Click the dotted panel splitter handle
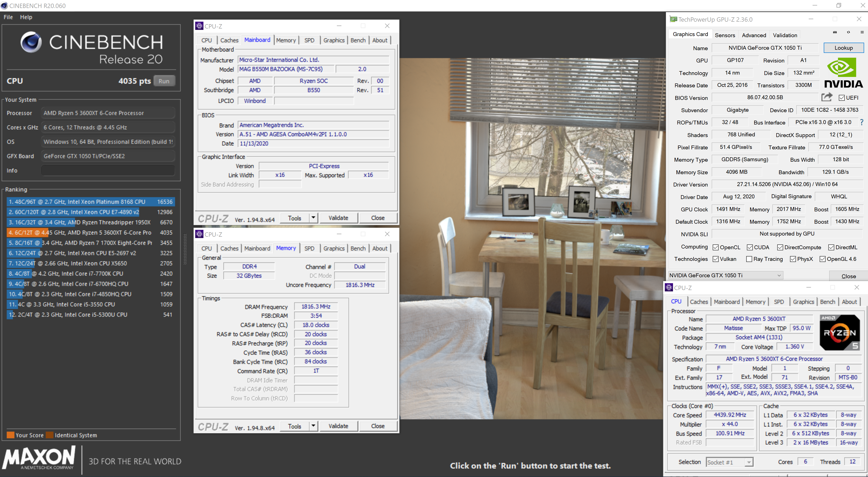Viewport: 868px width, 477px height. [x=185, y=249]
